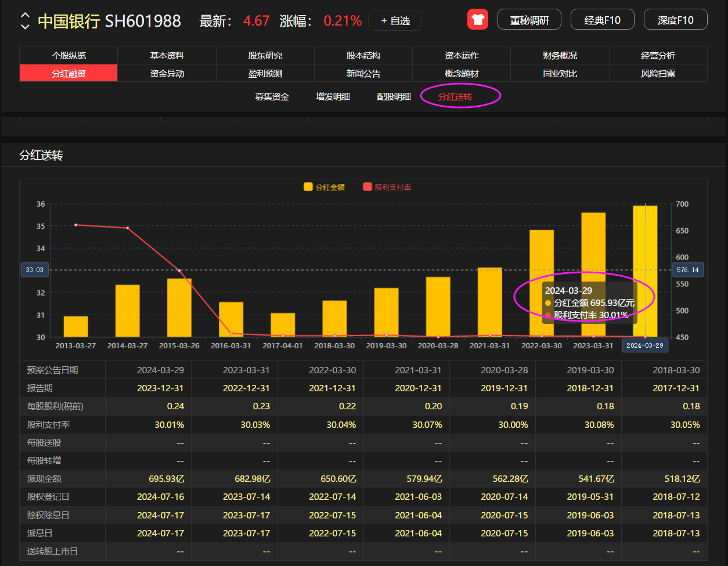This screenshot has width=728, height=566.
Task: Select 增发明细 sub-tab
Action: point(333,96)
